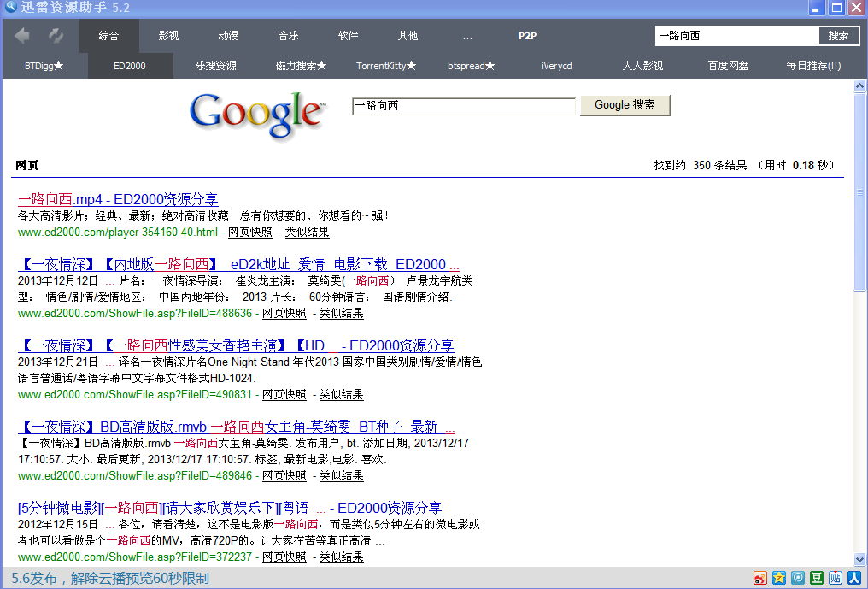Switch to the 影视 category tab
This screenshot has height=589, width=868.
click(168, 35)
